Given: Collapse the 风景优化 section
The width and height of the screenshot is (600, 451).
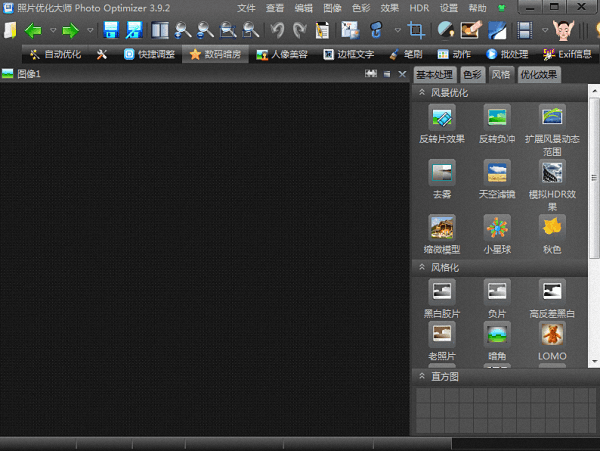Looking at the screenshot, I should point(422,92).
